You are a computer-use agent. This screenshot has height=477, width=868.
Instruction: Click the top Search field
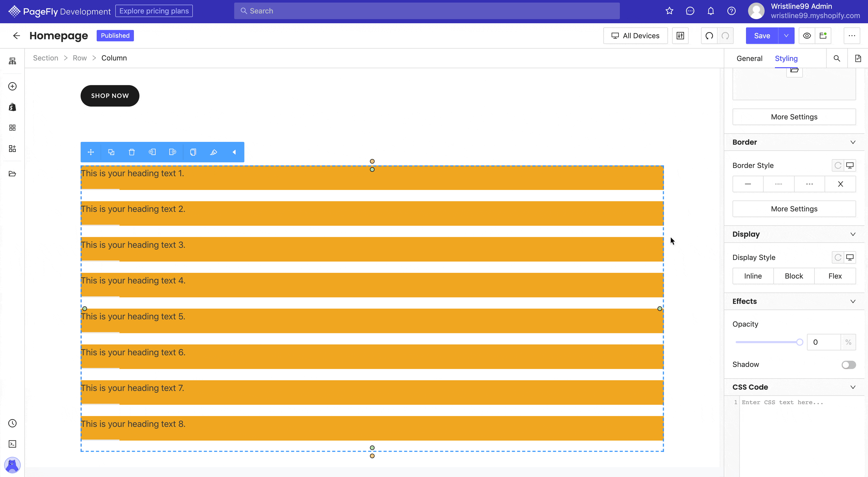click(x=427, y=11)
